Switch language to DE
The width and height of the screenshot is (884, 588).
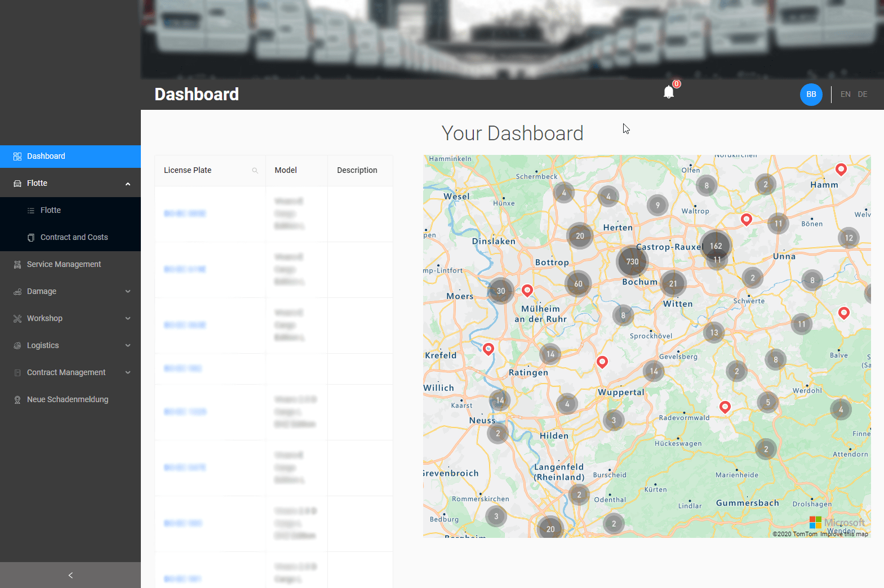tap(863, 94)
